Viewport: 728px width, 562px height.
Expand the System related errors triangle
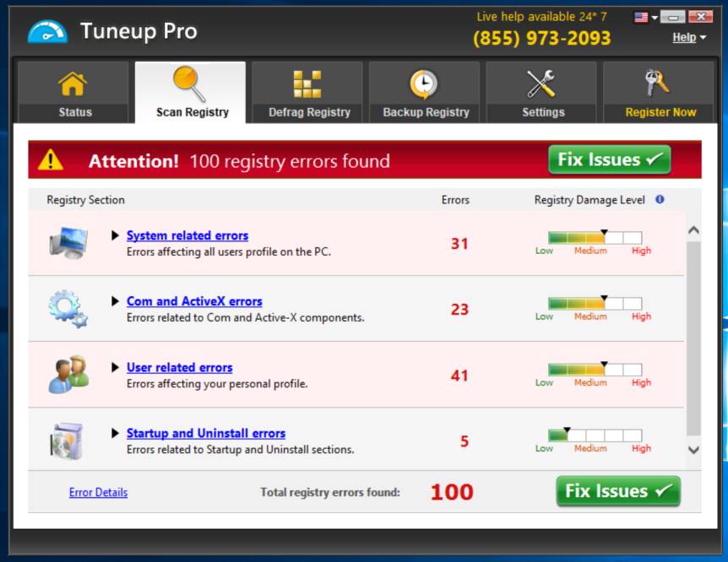tap(115, 235)
